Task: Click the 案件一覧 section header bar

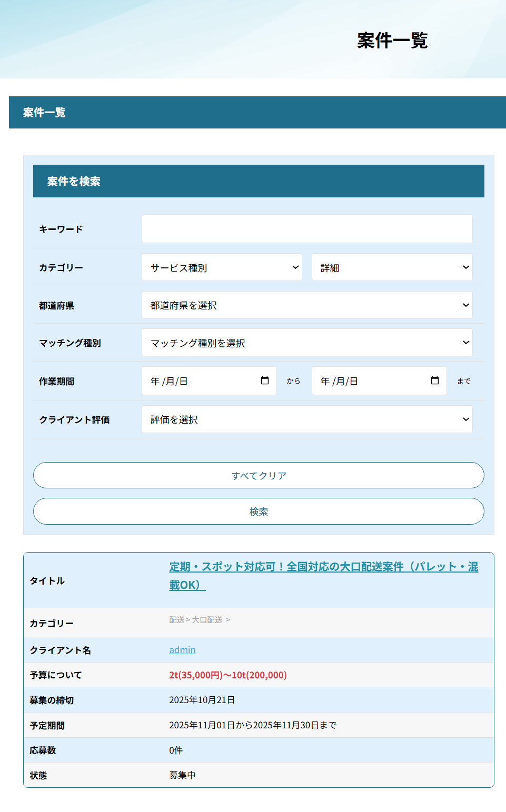Action: click(257, 113)
